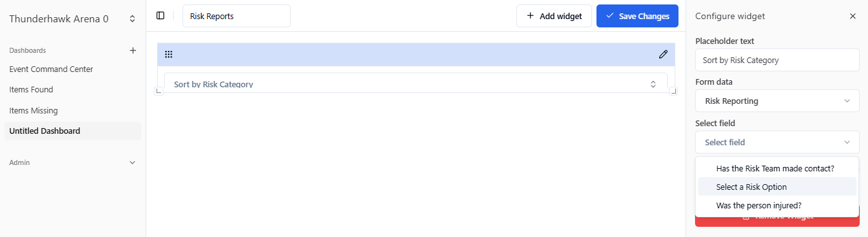Click the Add widget button
Viewport: 868px width, 237px height.
[x=554, y=16]
